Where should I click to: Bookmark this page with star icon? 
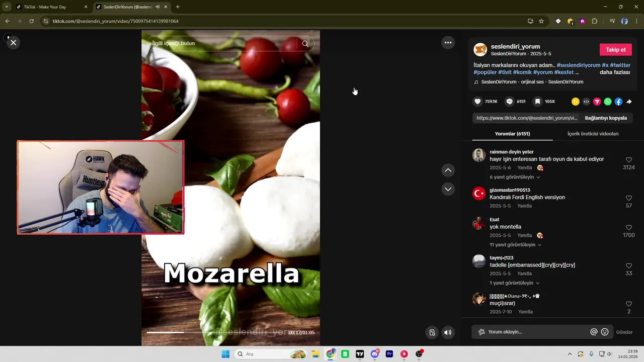click(x=541, y=21)
